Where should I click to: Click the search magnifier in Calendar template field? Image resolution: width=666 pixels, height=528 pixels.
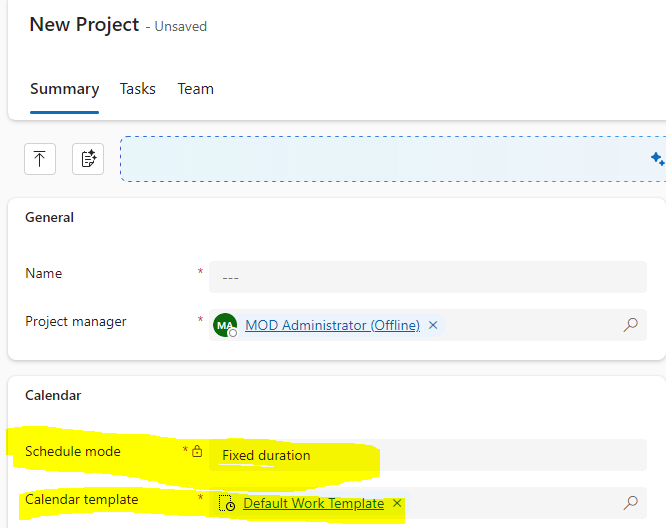[631, 503]
